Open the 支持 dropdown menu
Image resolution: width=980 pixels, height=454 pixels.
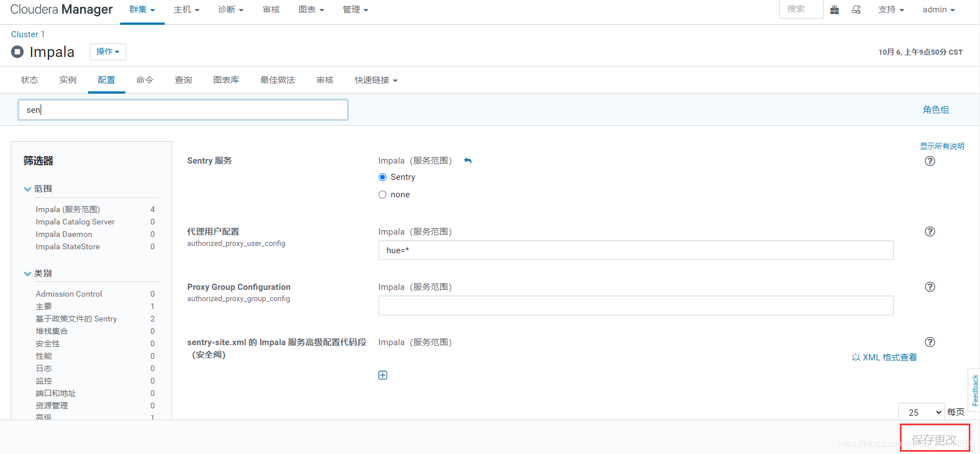tap(891, 10)
